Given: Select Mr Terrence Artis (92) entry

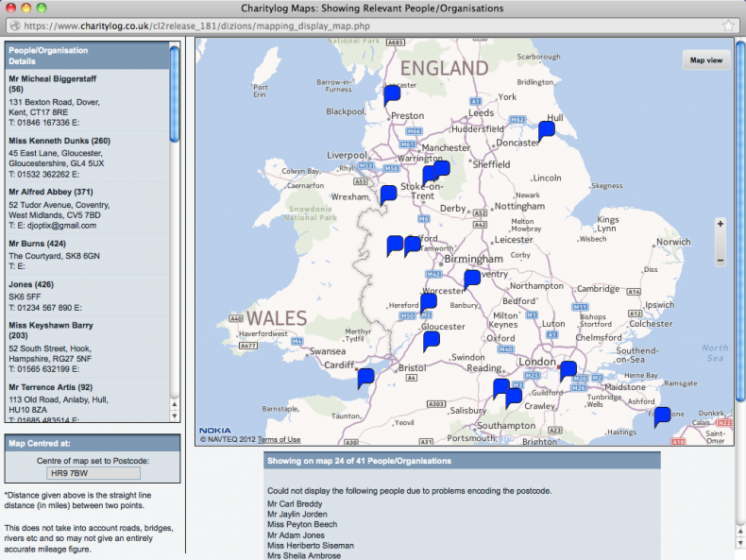Looking at the screenshot, I should (87, 400).
